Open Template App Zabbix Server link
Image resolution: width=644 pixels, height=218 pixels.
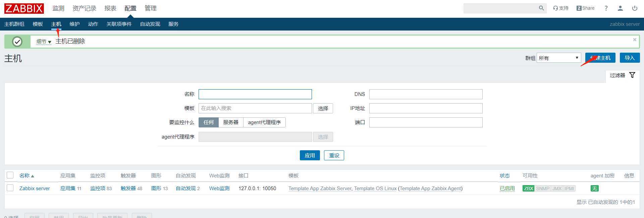pos(320,188)
